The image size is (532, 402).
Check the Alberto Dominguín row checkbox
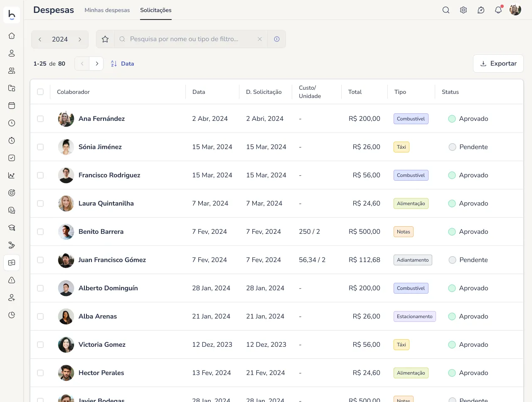pyautogui.click(x=40, y=288)
